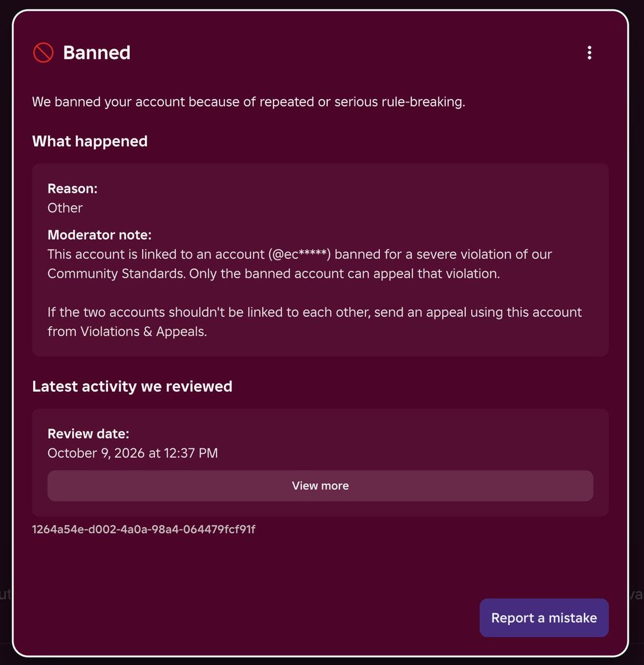Click the Latest activity we reviewed heading

[x=132, y=386]
